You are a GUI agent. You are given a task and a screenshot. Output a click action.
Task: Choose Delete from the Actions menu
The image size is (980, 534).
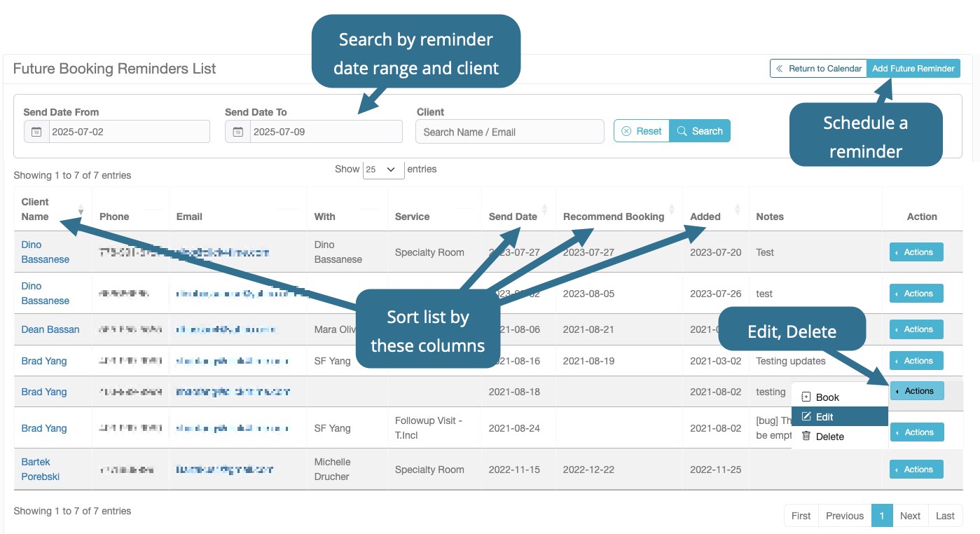coord(829,437)
